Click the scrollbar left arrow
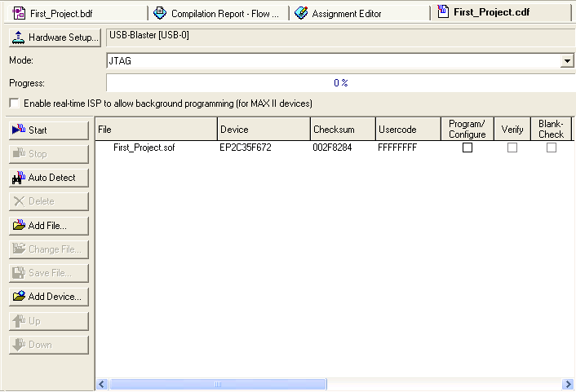The height and width of the screenshot is (392, 576). point(103,385)
